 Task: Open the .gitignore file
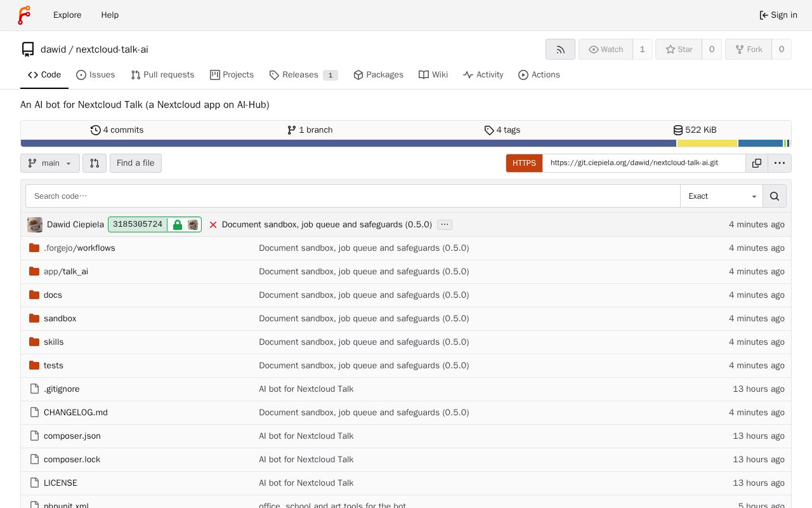pyautogui.click(x=62, y=389)
